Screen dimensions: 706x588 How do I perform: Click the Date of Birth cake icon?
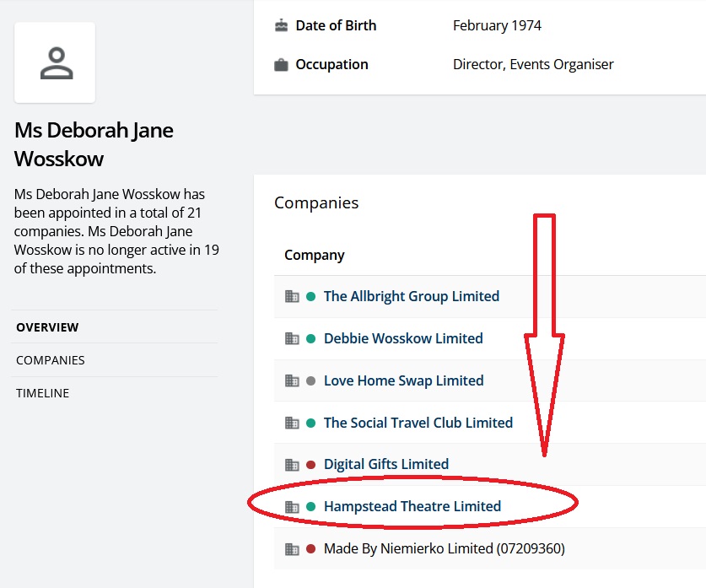coord(281,25)
